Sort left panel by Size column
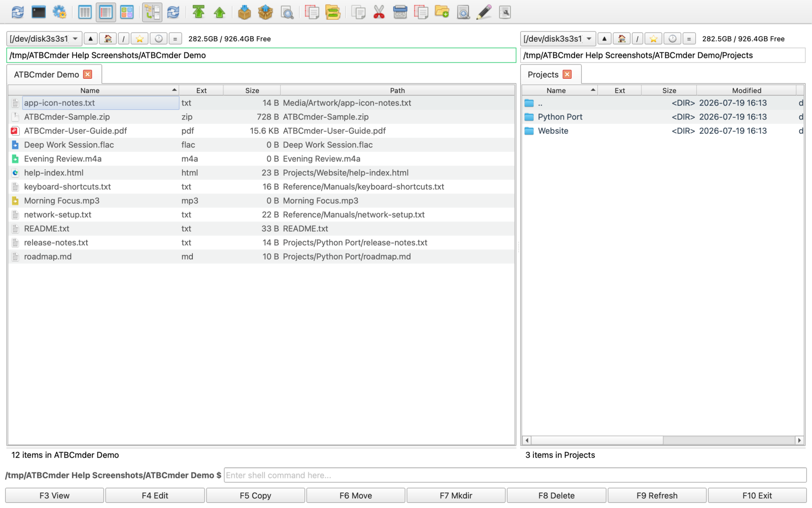812x508 pixels. click(252, 90)
